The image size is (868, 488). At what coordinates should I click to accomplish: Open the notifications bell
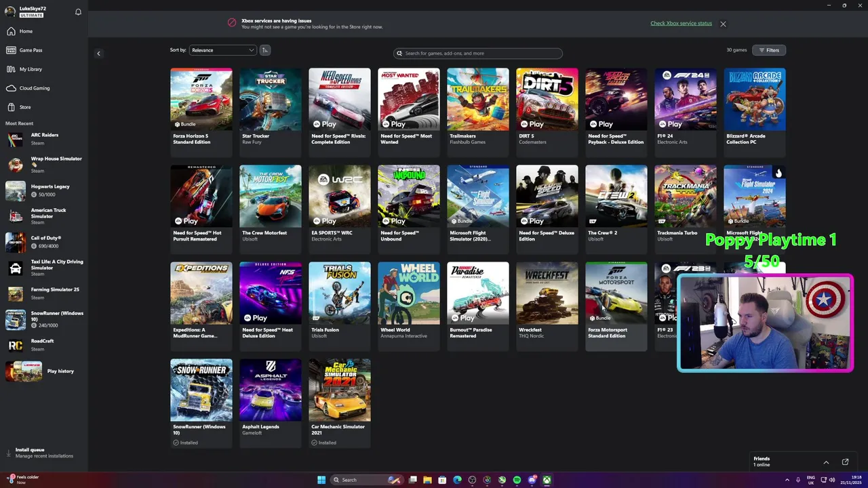(x=78, y=12)
